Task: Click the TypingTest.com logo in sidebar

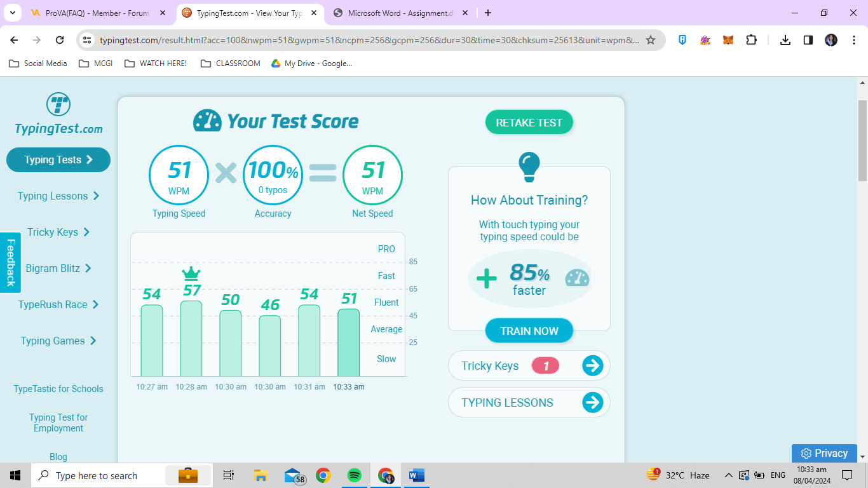Action: pyautogui.click(x=58, y=114)
